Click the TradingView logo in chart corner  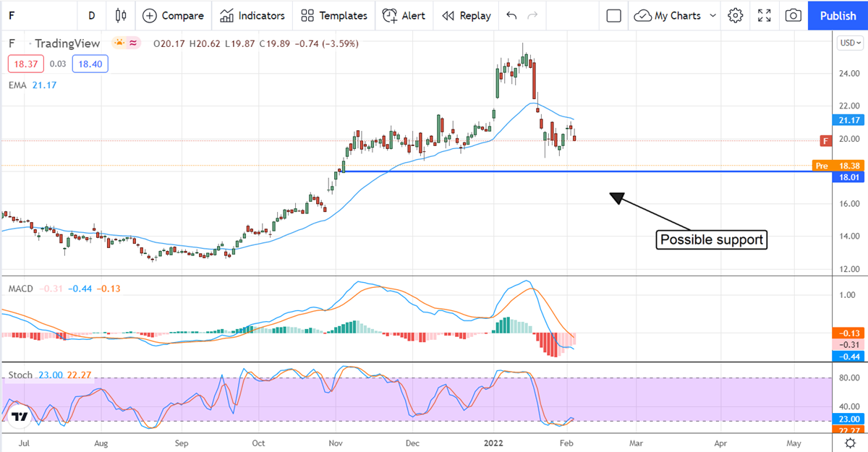click(20, 417)
